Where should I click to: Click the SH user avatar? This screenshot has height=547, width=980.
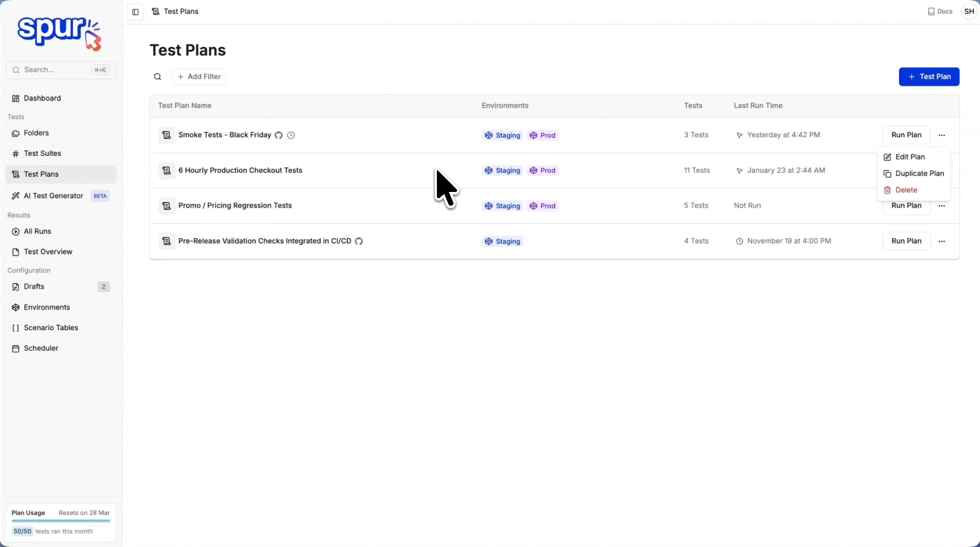(969, 11)
